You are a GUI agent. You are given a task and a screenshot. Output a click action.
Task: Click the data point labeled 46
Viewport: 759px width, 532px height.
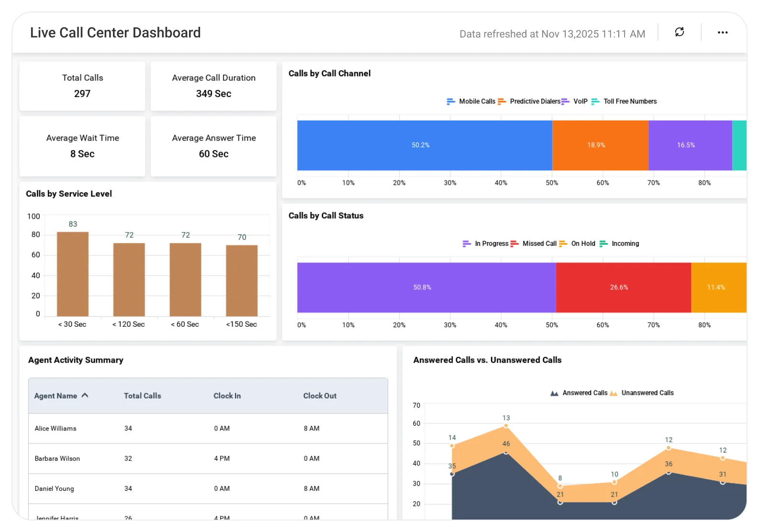(x=506, y=452)
